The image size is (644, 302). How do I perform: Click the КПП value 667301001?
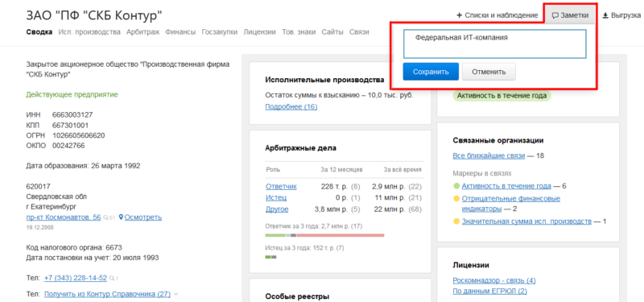[x=70, y=125]
